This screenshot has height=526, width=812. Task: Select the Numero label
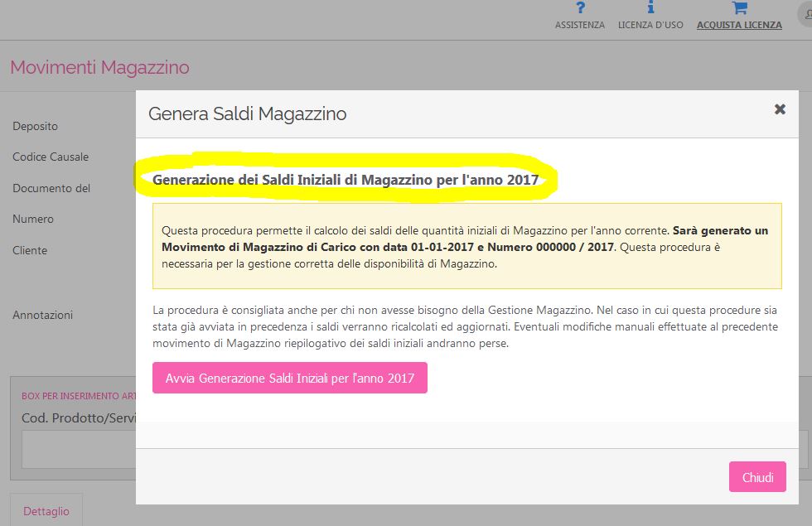32,219
